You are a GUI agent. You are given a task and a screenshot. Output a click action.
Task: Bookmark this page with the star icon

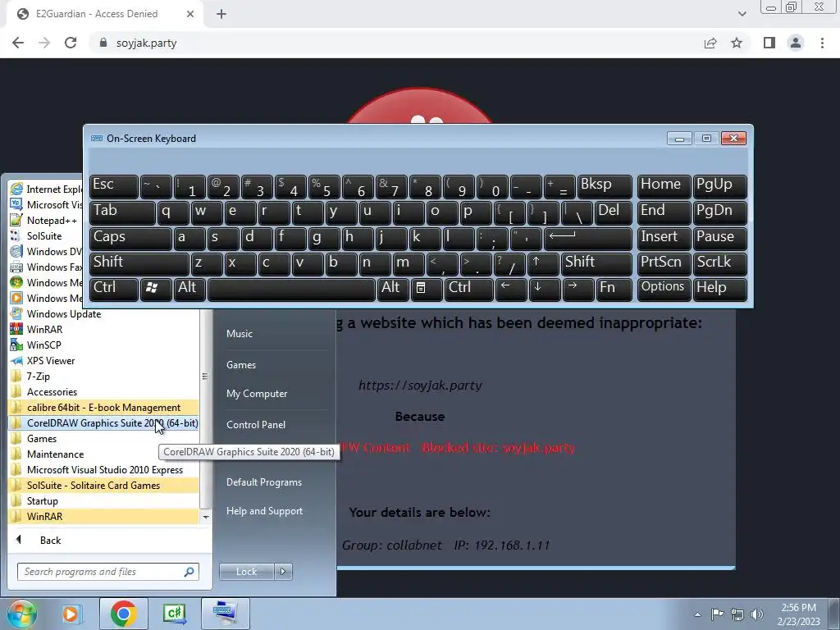pos(737,43)
